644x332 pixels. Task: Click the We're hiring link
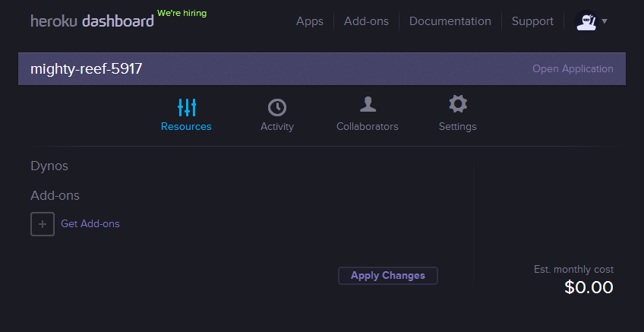(x=182, y=13)
